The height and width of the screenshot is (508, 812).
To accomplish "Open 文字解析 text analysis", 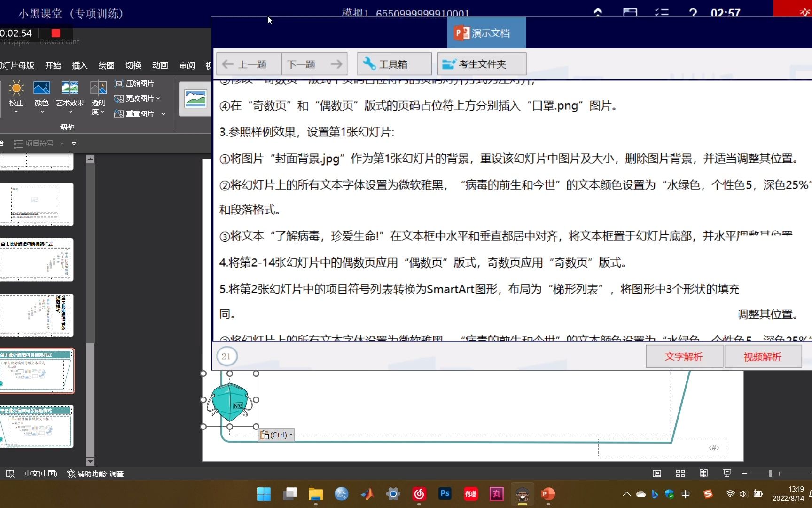I will [684, 357].
